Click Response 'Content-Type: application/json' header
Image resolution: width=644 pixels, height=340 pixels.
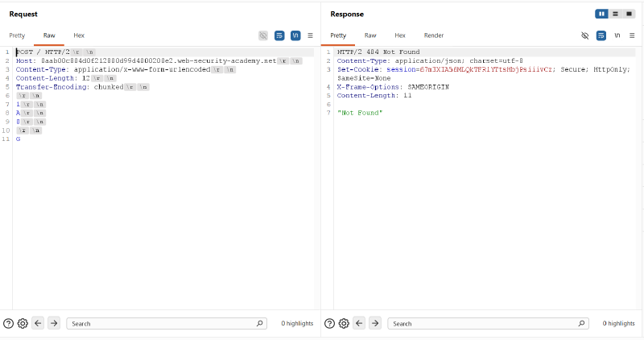[430, 61]
